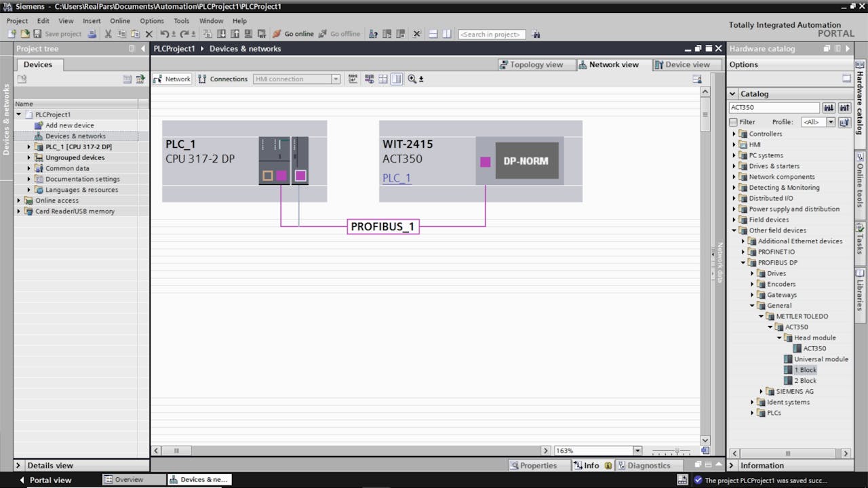The image size is (868, 488).
Task: Open the Online menu
Action: tap(120, 21)
